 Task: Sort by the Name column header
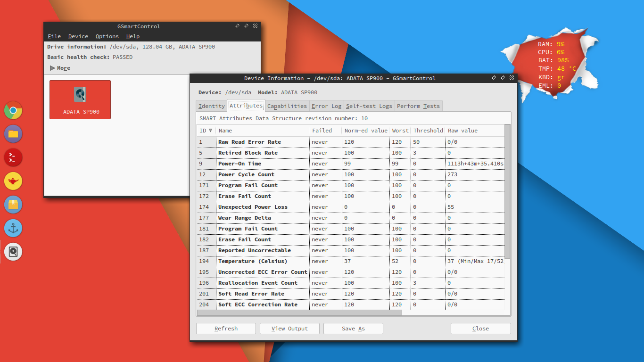click(262, 131)
